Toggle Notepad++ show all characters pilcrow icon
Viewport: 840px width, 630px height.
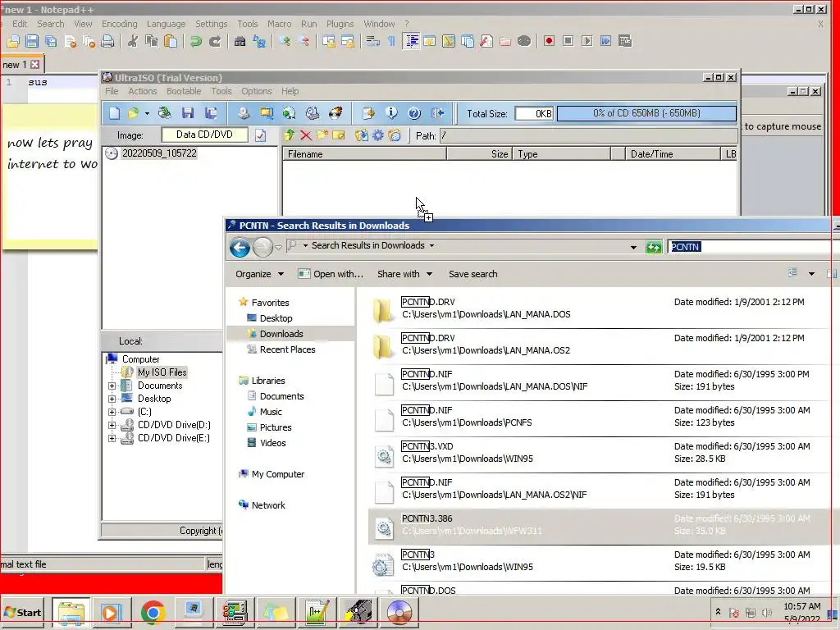(391, 41)
